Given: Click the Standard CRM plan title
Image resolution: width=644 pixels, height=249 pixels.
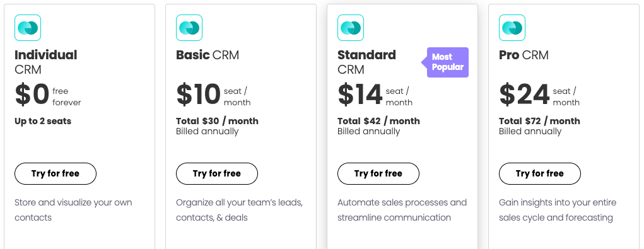Looking at the screenshot, I should (366, 62).
